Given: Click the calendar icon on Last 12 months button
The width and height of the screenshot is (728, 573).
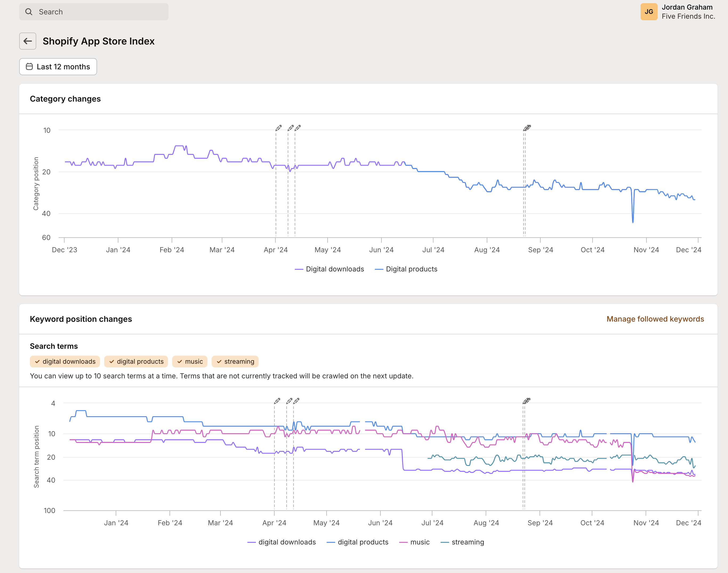Looking at the screenshot, I should tap(30, 66).
